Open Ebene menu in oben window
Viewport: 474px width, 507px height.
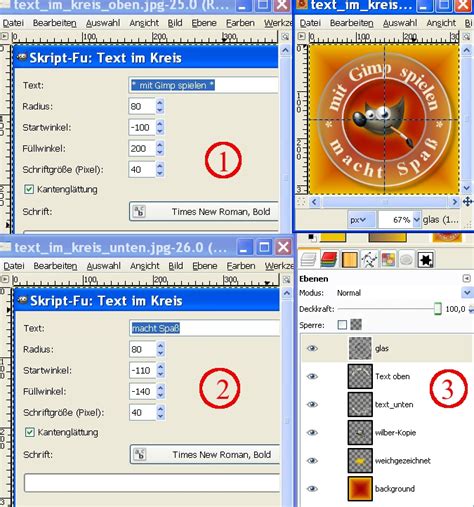[x=204, y=23]
